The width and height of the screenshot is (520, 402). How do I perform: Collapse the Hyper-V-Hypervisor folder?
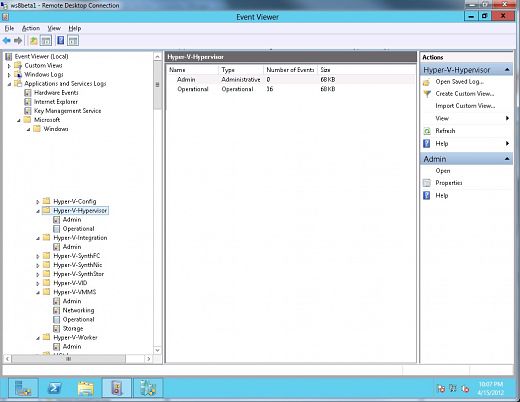coord(38,211)
